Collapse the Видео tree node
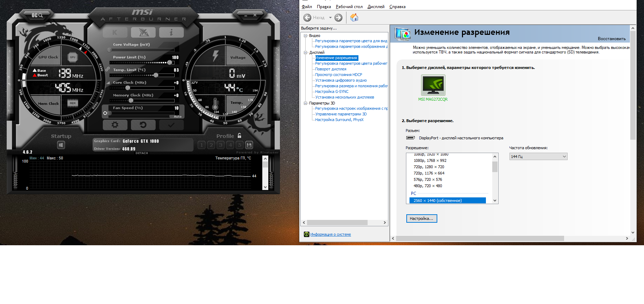 tap(306, 36)
